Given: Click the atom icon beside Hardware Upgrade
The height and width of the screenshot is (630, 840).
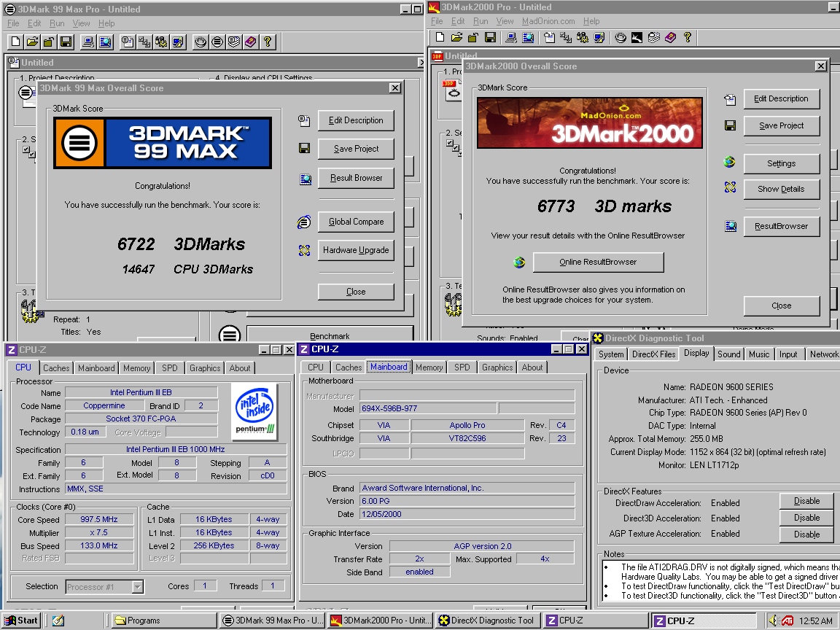Looking at the screenshot, I should tap(304, 250).
